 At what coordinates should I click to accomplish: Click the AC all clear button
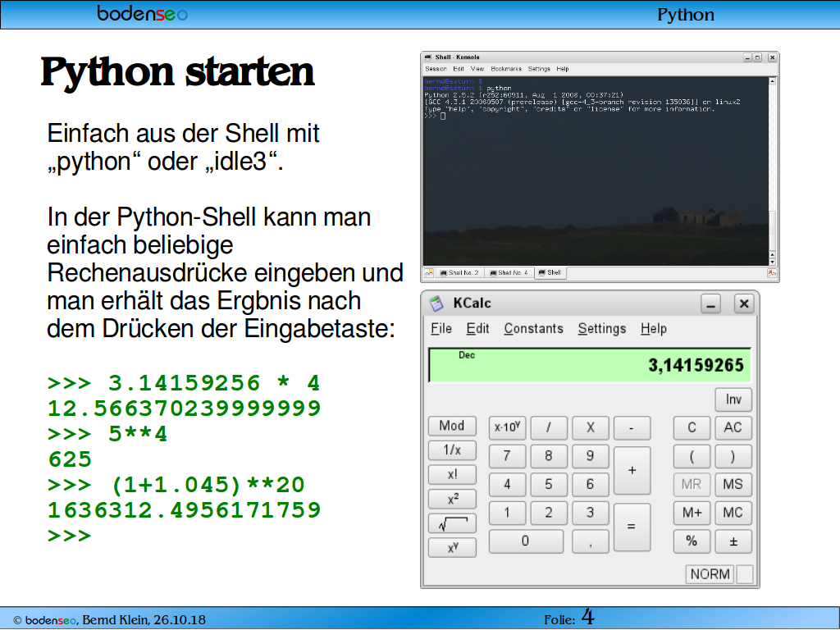click(733, 427)
